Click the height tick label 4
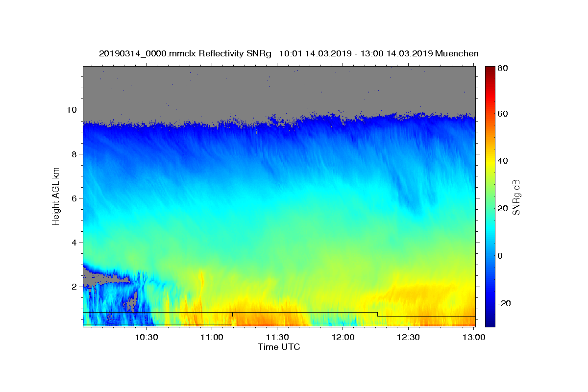This screenshot has height=392, width=588. 75,243
